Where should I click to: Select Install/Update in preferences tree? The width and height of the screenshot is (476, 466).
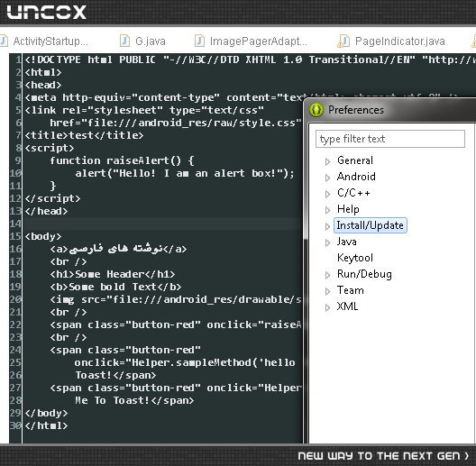pyautogui.click(x=370, y=225)
